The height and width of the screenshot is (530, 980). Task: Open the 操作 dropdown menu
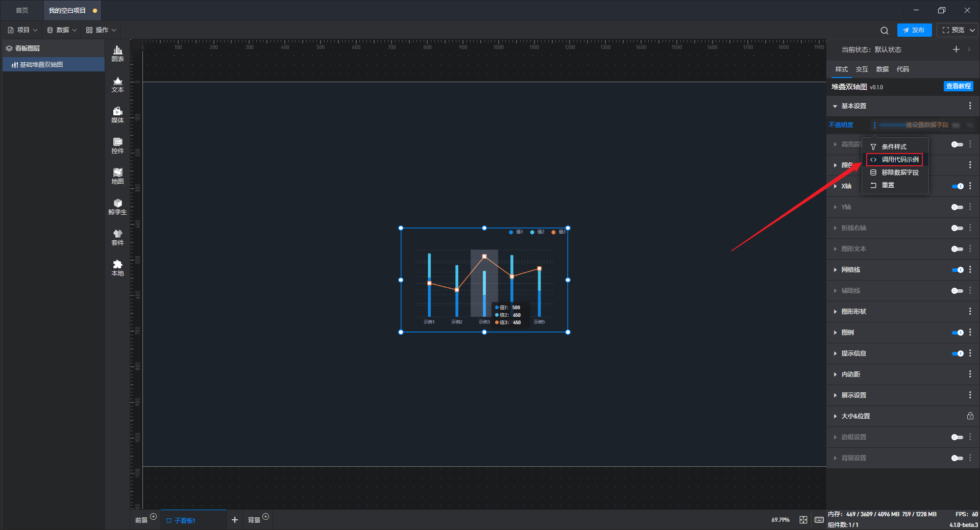[x=101, y=30]
